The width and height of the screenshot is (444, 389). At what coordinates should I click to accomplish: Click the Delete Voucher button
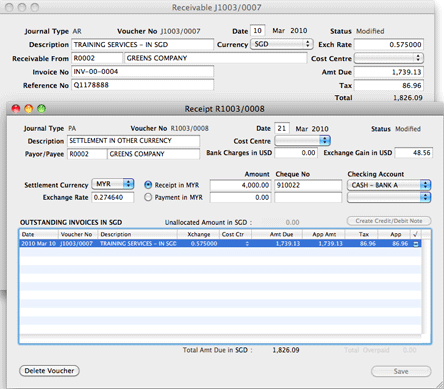49,371
